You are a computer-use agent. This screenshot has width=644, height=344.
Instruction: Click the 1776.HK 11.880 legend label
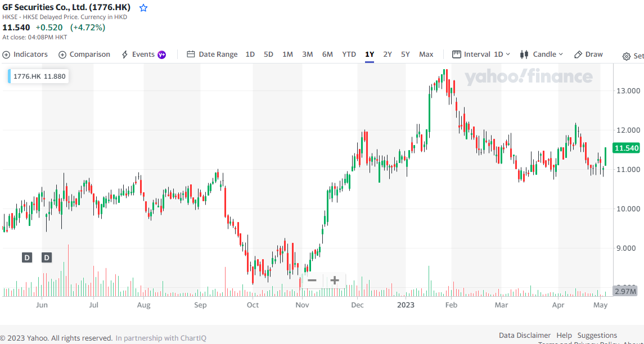point(39,76)
